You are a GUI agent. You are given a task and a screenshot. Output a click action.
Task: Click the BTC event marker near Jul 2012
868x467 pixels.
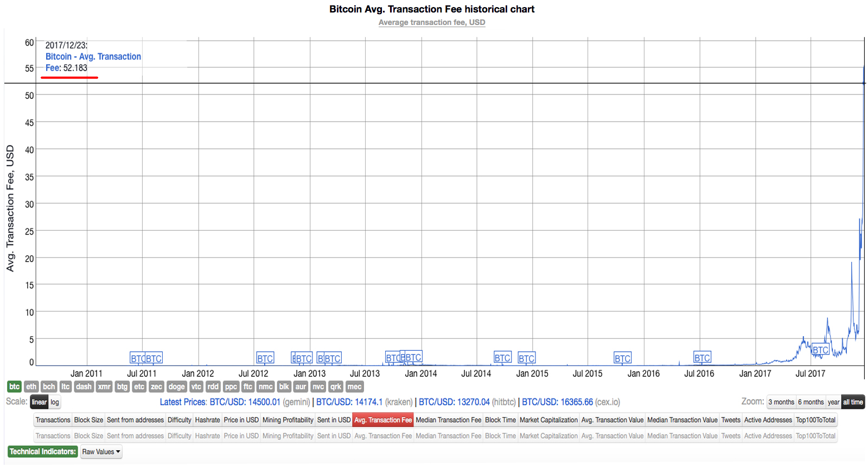click(x=265, y=358)
